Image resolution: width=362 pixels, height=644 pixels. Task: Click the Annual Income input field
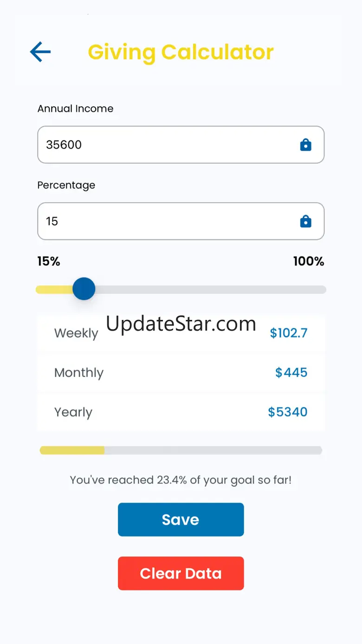coord(181,144)
